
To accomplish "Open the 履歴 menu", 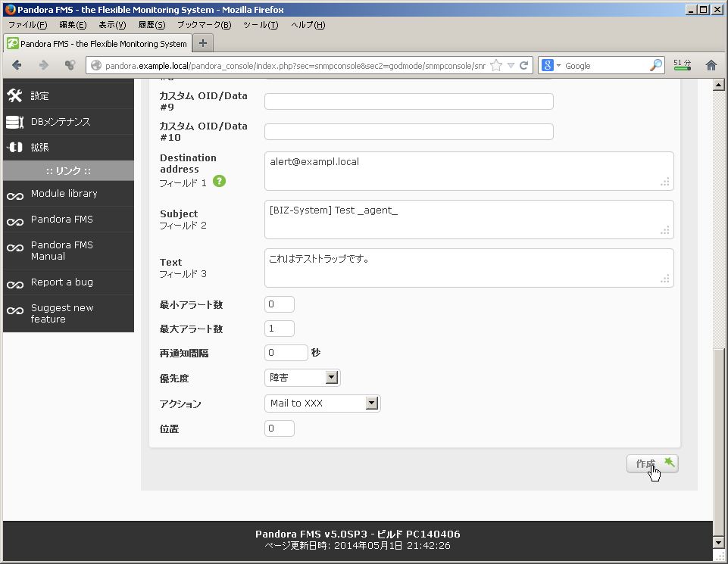I will pyautogui.click(x=152, y=25).
